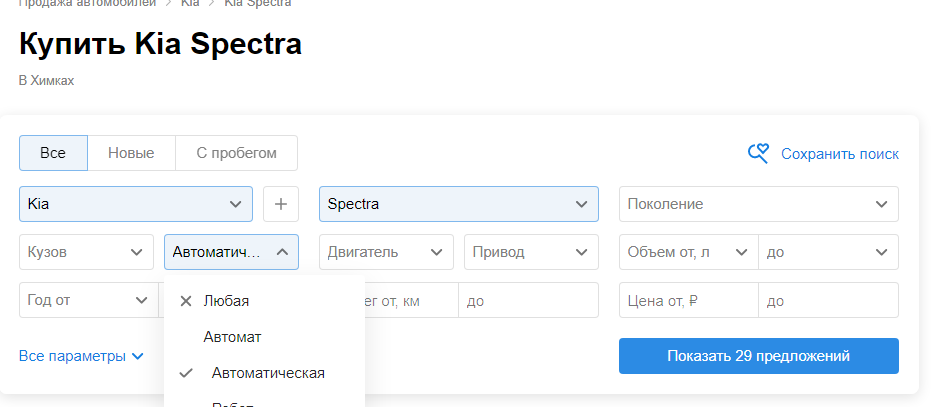This screenshot has width=931, height=407.
Task: Open the Kia brand dropdown
Action: click(136, 204)
